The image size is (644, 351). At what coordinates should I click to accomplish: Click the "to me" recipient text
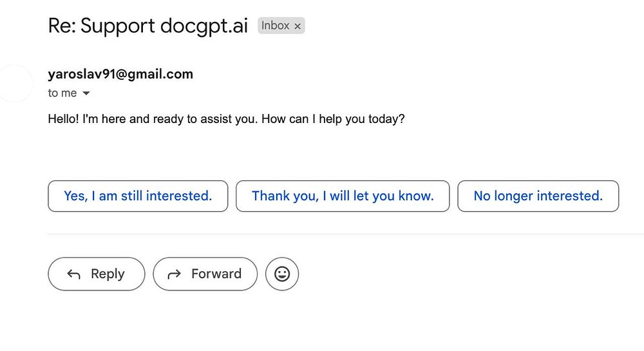point(62,93)
